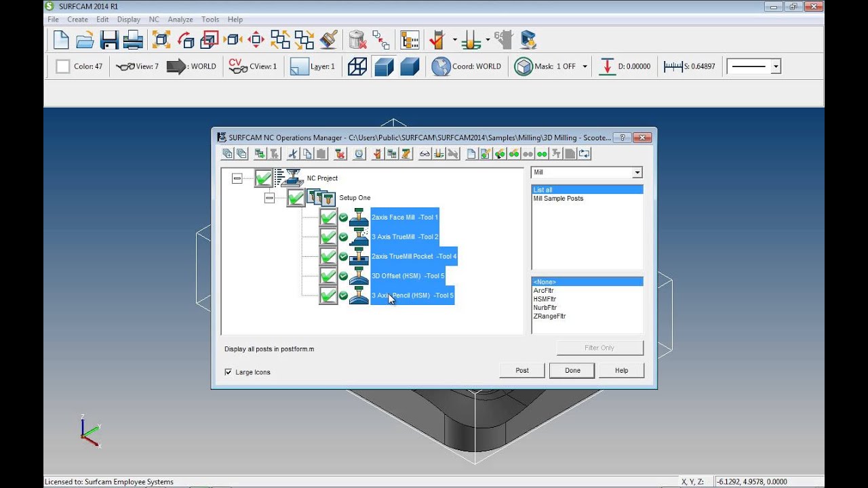The width and height of the screenshot is (868, 488).
Task: Fit the view with the zoom-extents icon
Action: [x=161, y=40]
